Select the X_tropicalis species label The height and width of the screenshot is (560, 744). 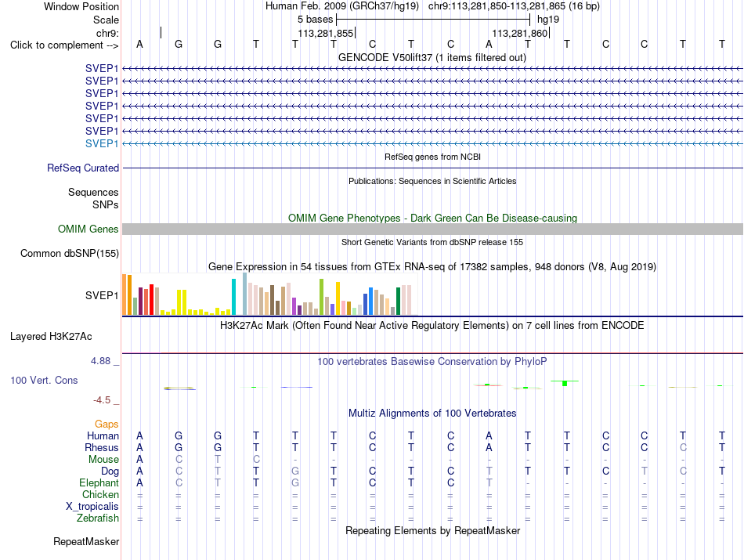[92, 507]
